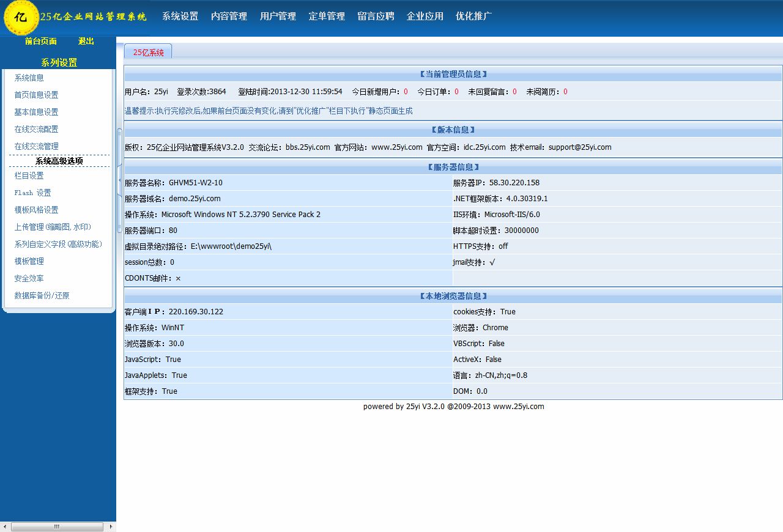Click the 系统高级选项 section label
Image resolution: width=783 pixels, height=532 pixels.
pos(59,161)
